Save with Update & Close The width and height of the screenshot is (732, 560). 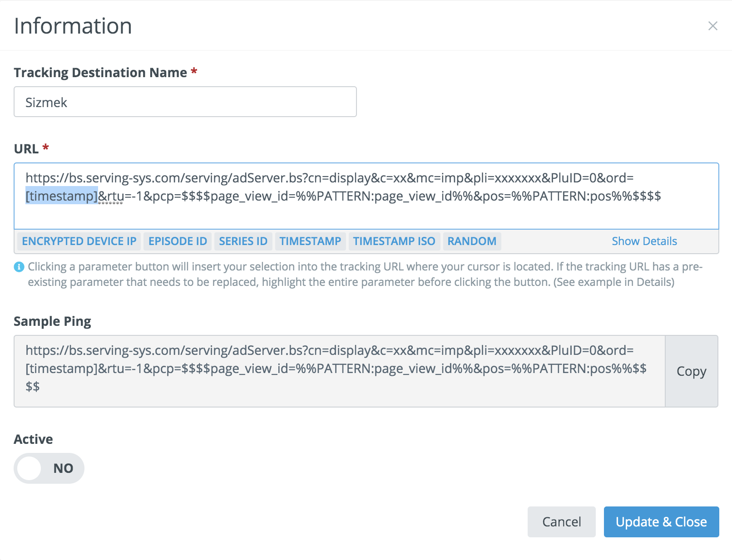[661, 522]
